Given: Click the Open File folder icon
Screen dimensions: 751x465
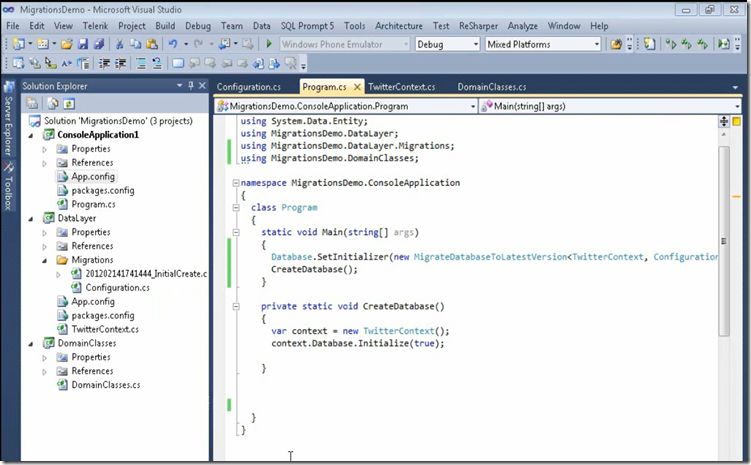Looking at the screenshot, I should pos(67,44).
